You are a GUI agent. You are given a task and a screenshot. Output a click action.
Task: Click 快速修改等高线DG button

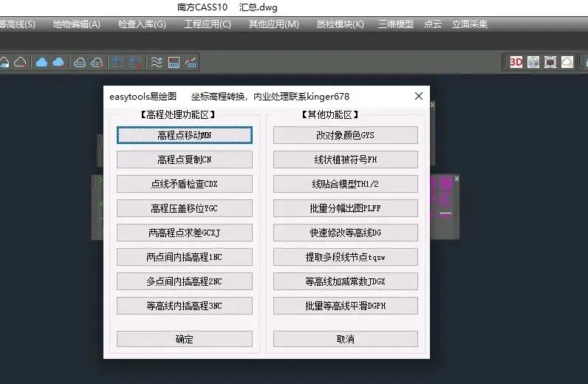[x=346, y=233]
